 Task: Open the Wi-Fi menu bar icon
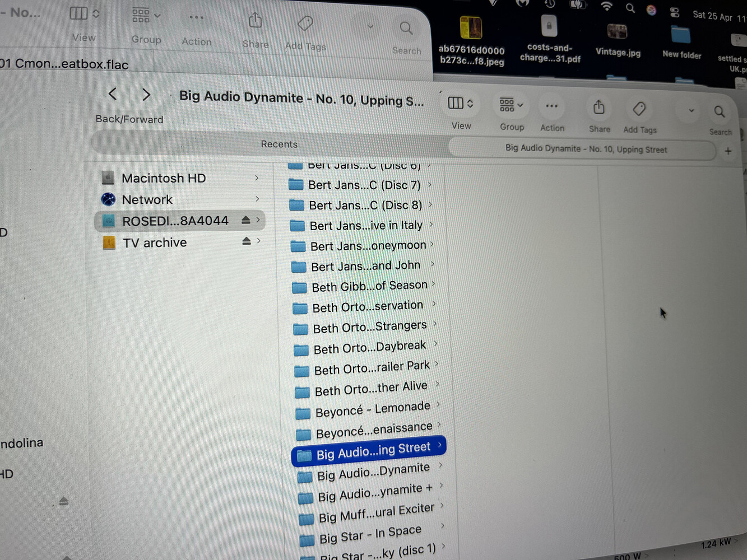[x=606, y=6]
